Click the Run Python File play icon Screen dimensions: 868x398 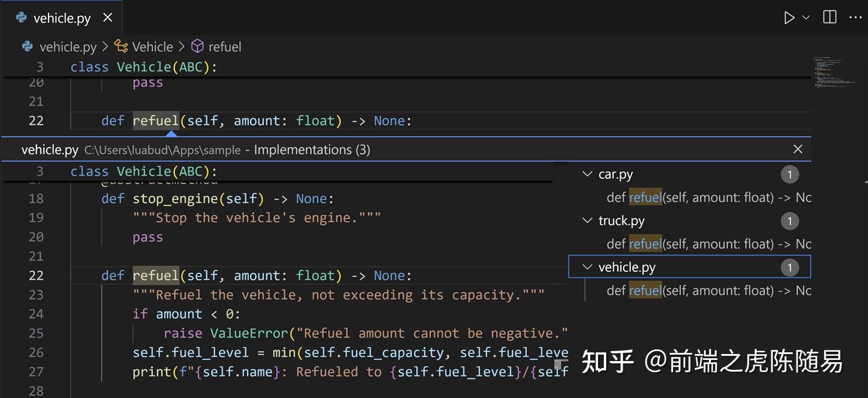point(789,17)
